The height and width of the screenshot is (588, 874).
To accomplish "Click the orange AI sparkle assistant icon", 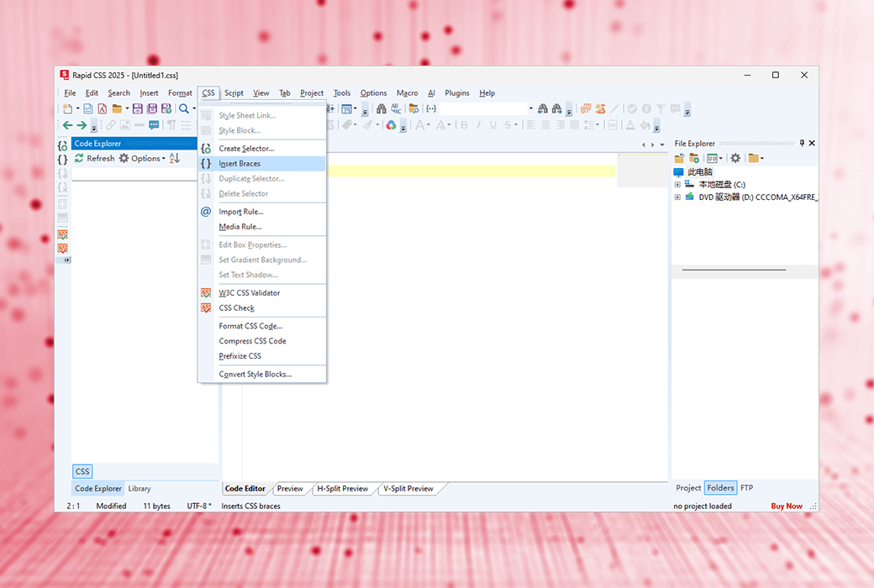I will tap(600, 108).
